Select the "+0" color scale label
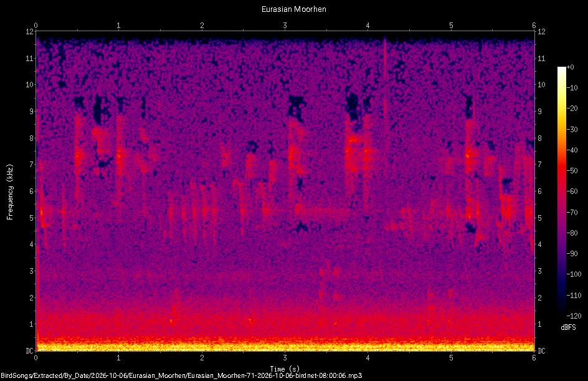Image resolution: width=588 pixels, height=381 pixels. pos(571,67)
